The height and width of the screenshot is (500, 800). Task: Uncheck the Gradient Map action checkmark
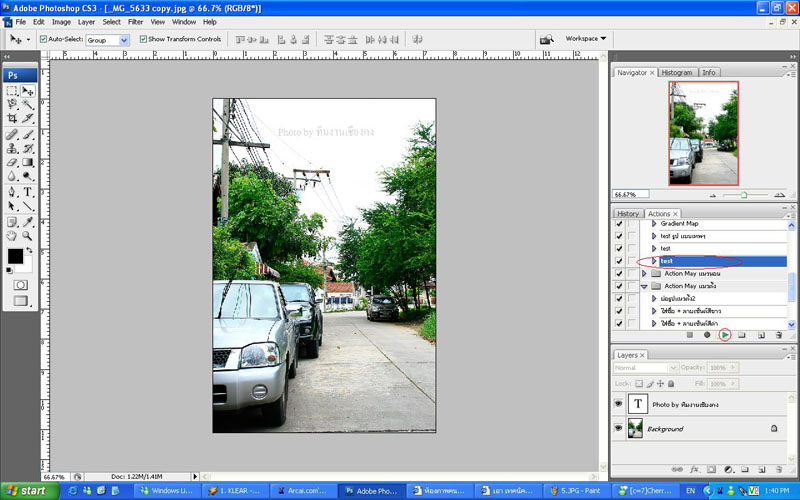(619, 223)
